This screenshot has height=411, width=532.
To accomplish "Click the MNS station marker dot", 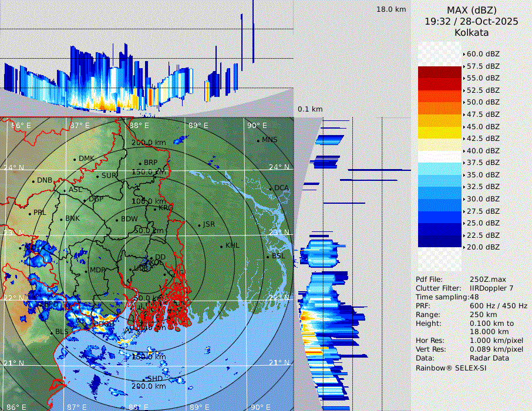I will [x=258, y=140].
